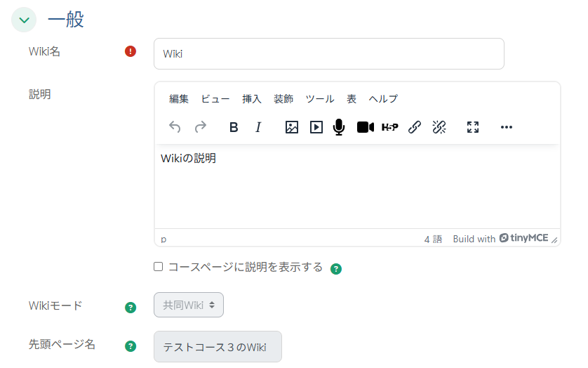Click the 説明 field label

(40, 94)
